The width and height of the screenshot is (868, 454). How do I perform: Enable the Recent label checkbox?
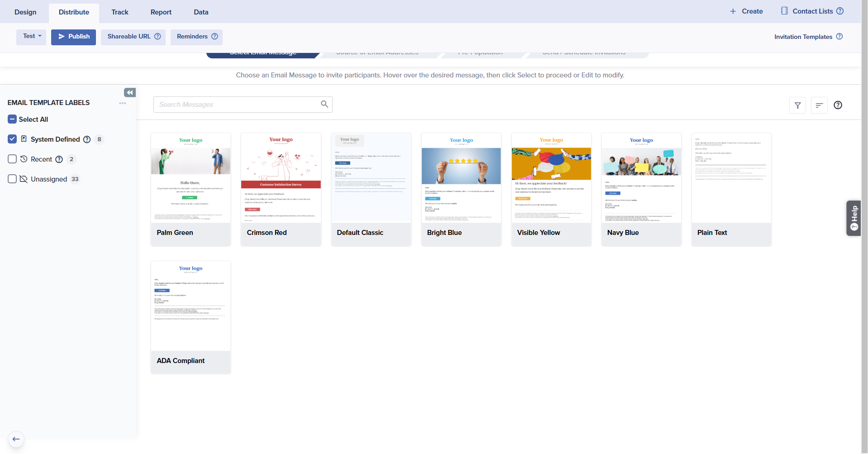pos(12,159)
